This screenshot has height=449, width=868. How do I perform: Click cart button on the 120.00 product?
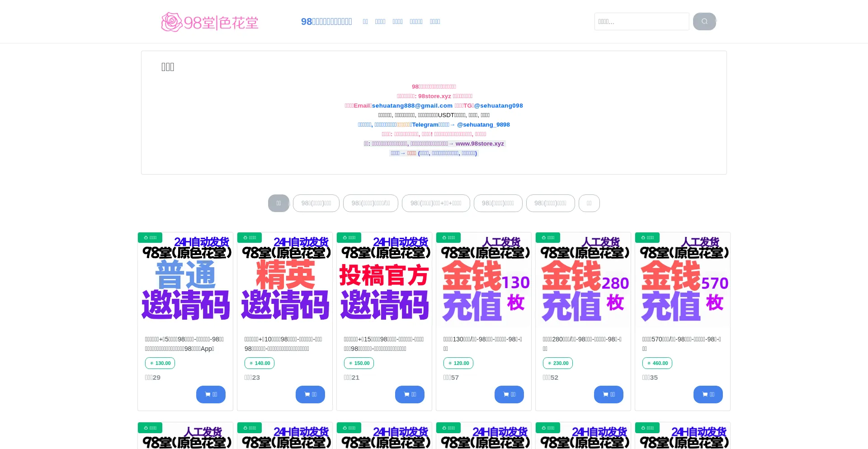[509, 394]
